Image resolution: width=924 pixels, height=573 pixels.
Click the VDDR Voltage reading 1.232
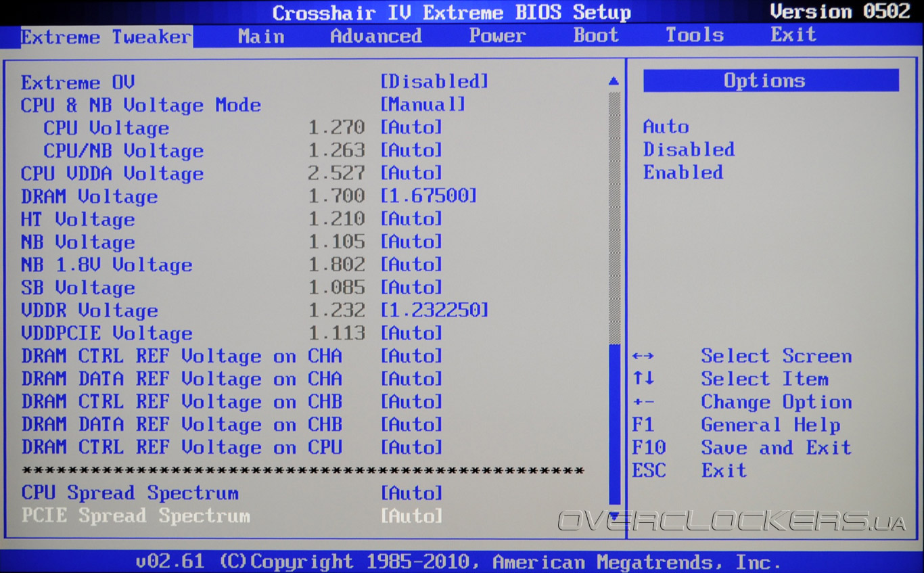336,311
